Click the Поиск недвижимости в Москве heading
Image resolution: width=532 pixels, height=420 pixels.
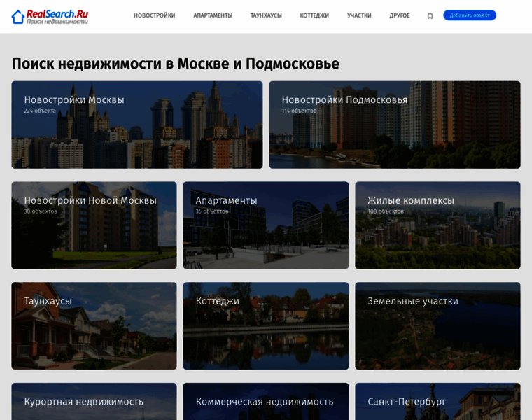[x=176, y=64]
